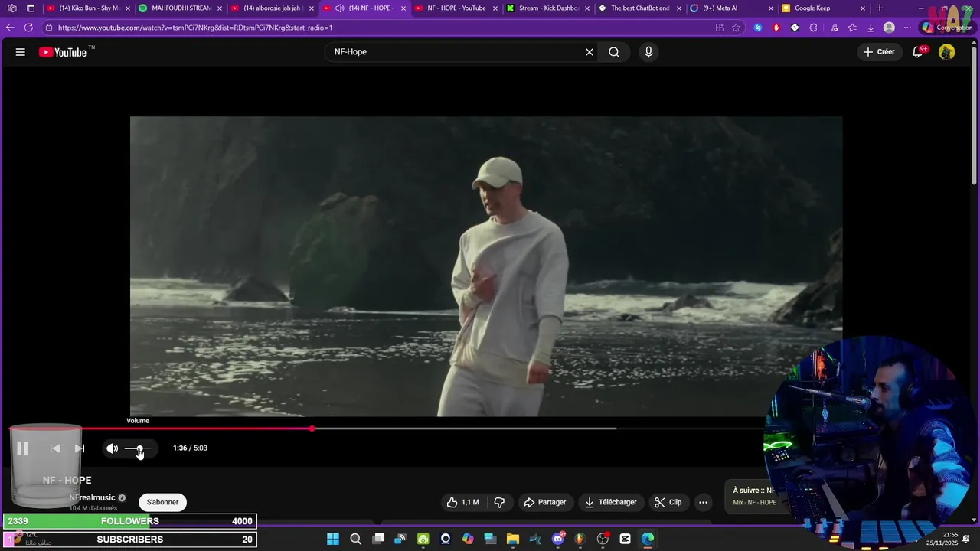Skip to next video
The image size is (980, 551).
click(80, 448)
